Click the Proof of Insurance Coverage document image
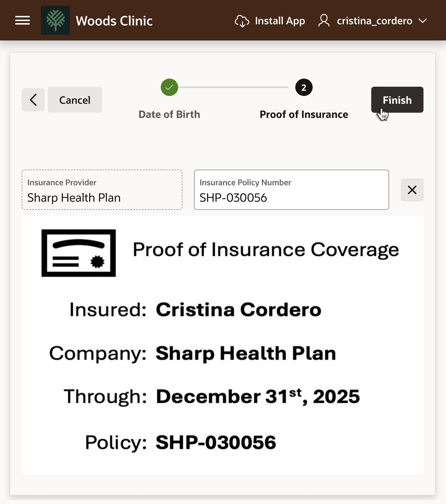The height and width of the screenshot is (504, 446). click(223, 345)
